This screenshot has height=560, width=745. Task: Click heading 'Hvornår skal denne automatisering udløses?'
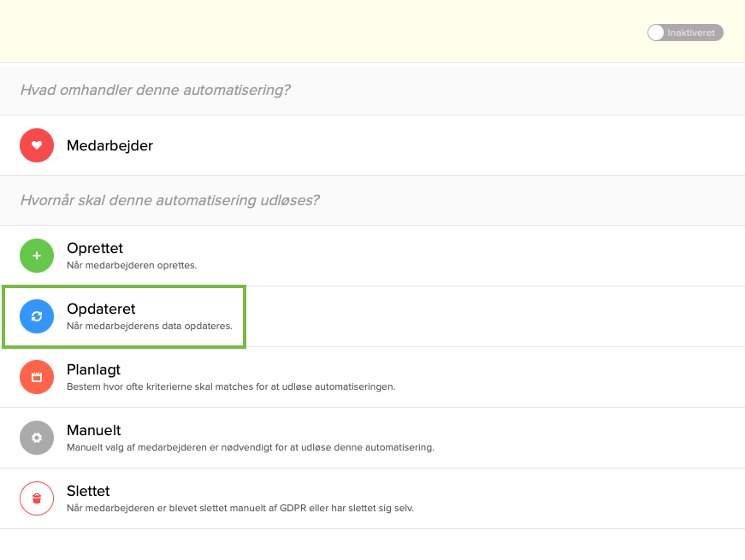[169, 200]
